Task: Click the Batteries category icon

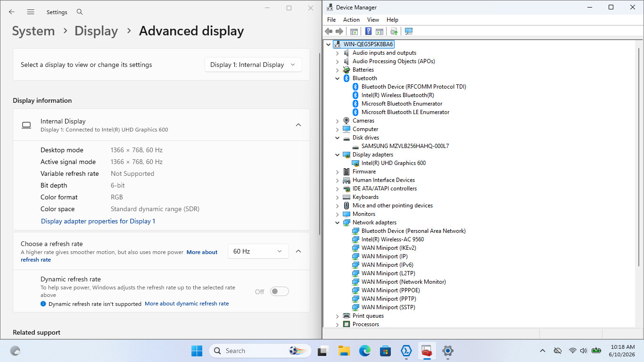Action: tap(347, 70)
